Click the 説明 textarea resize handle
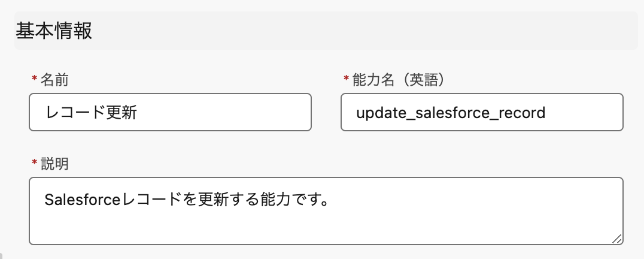Screen dimensions: 644x259 click(616, 239)
